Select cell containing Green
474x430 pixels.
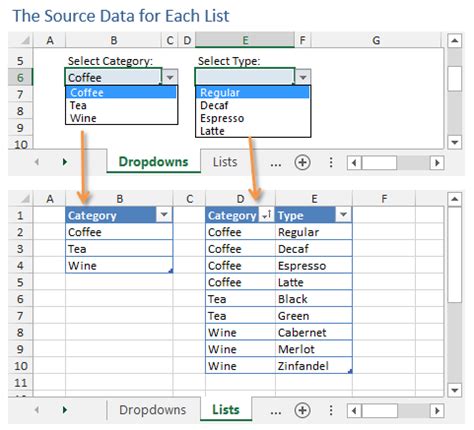point(314,316)
